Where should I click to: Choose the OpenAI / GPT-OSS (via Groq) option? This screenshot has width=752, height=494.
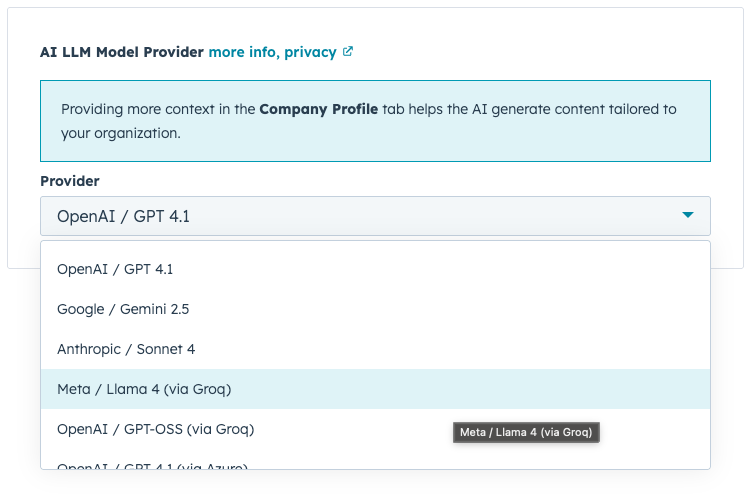click(x=155, y=429)
